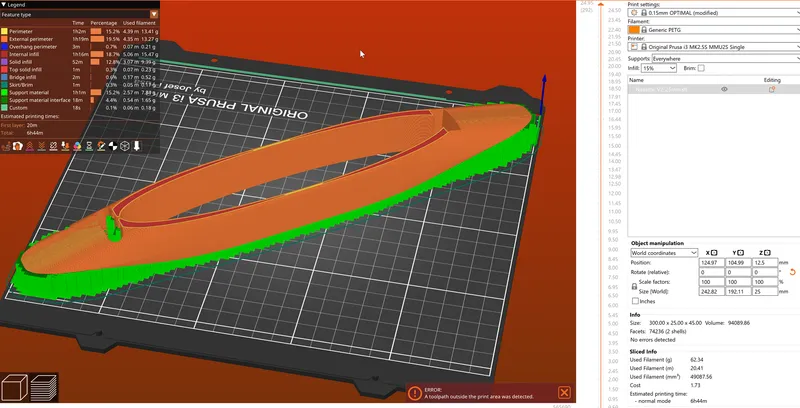Hide object using the eye icon
Screen dimensions: 800x408
click(724, 89)
